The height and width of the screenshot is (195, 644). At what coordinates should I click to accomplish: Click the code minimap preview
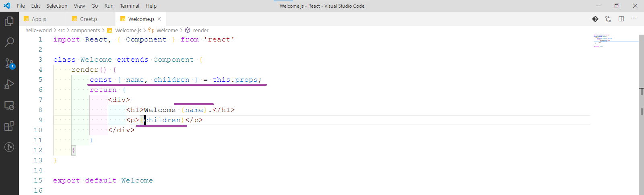[x=615, y=41]
